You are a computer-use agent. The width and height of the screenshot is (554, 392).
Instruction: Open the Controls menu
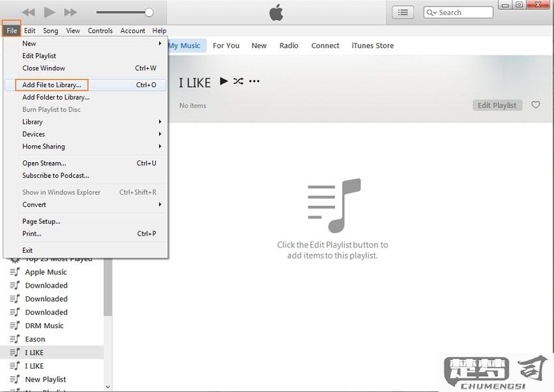click(100, 31)
